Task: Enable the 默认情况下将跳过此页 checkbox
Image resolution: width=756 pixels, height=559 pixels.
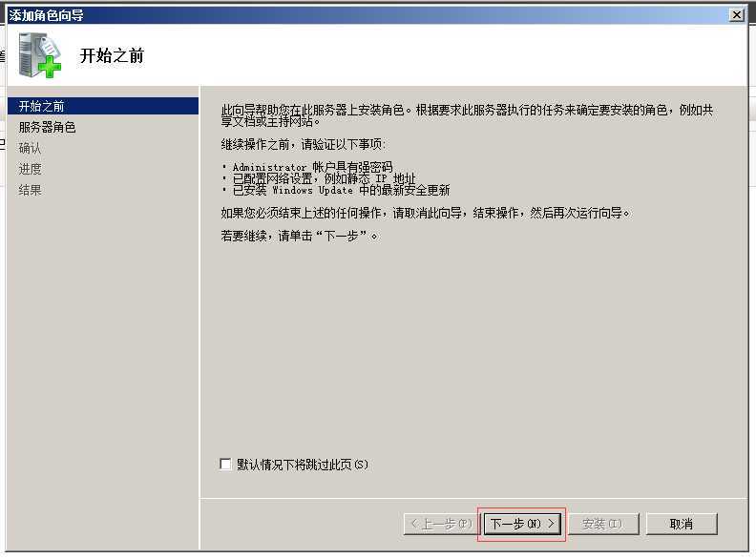Action: (x=225, y=464)
